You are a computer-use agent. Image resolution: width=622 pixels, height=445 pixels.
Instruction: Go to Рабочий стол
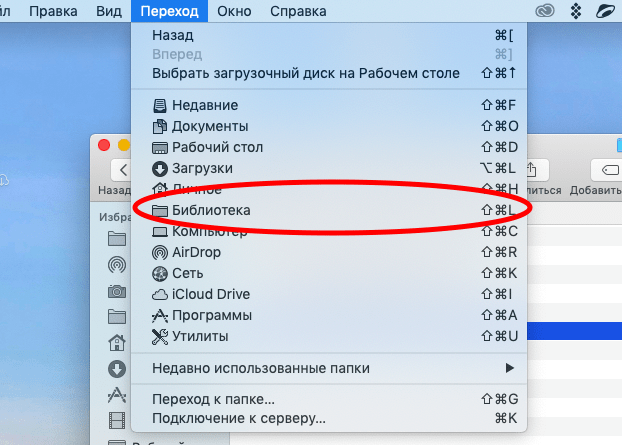click(329, 147)
